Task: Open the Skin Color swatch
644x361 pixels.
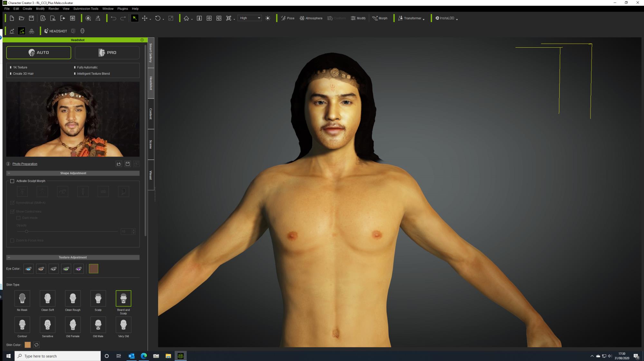Action: 28,345
